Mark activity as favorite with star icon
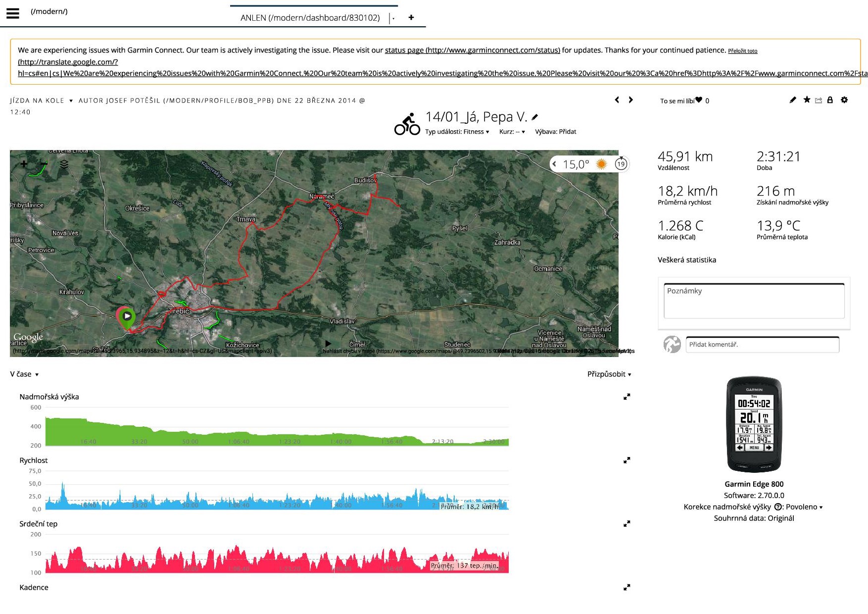868x614 pixels. (x=807, y=100)
